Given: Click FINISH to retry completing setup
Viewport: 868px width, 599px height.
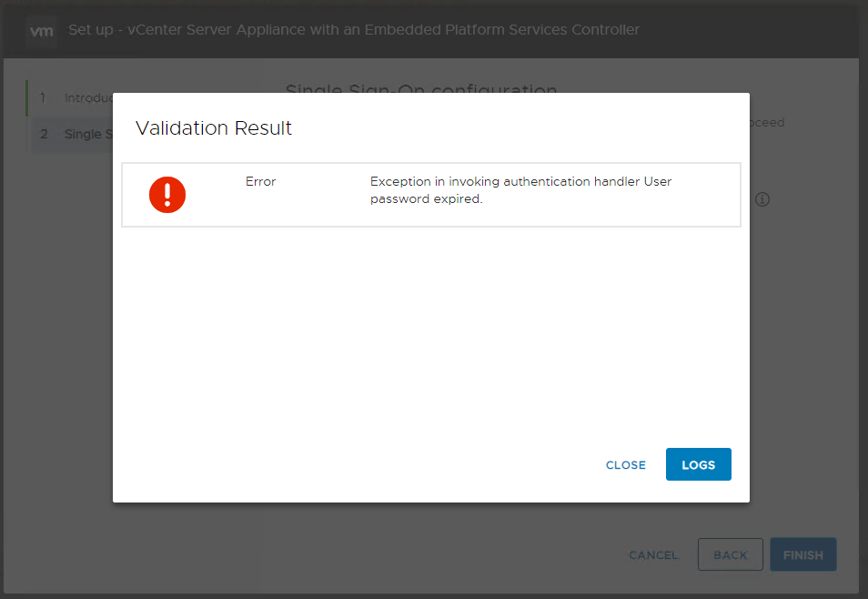Looking at the screenshot, I should 802,554.
